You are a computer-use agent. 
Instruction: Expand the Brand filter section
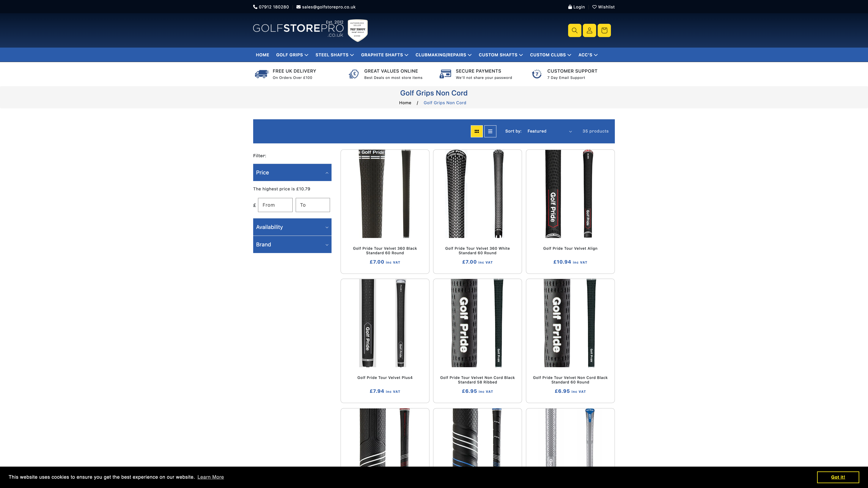(292, 244)
